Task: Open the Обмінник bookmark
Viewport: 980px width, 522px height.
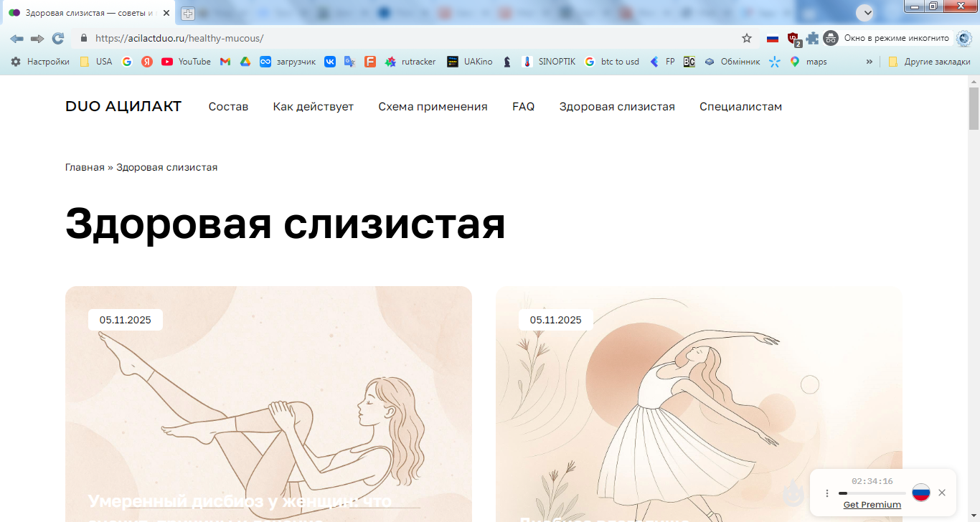Action: tap(732, 62)
